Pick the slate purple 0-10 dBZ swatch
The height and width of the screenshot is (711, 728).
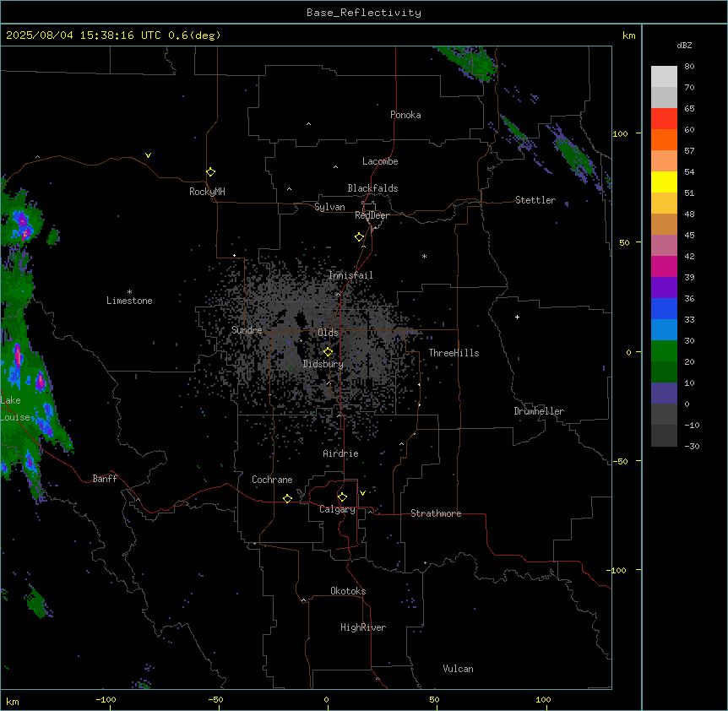[664, 393]
